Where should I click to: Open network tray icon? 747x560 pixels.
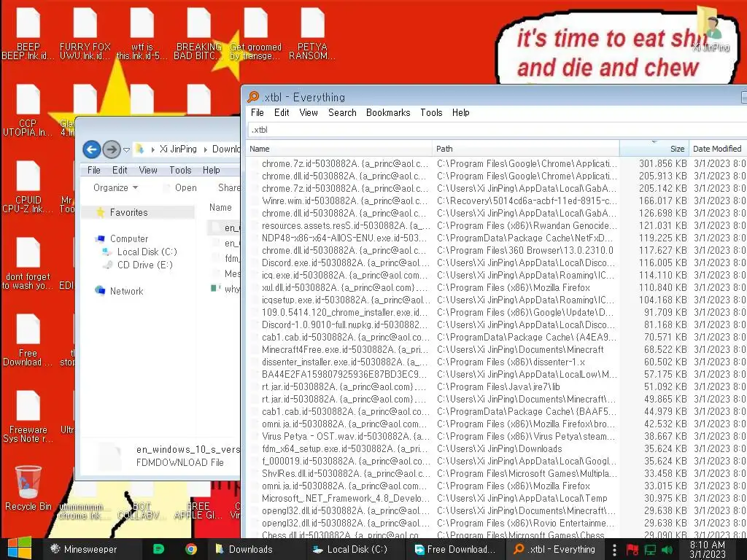click(650, 550)
